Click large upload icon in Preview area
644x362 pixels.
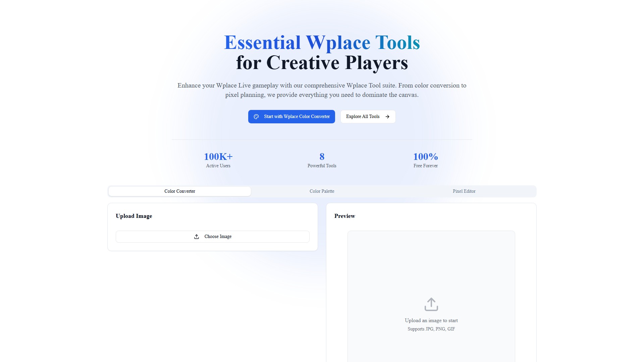click(431, 304)
